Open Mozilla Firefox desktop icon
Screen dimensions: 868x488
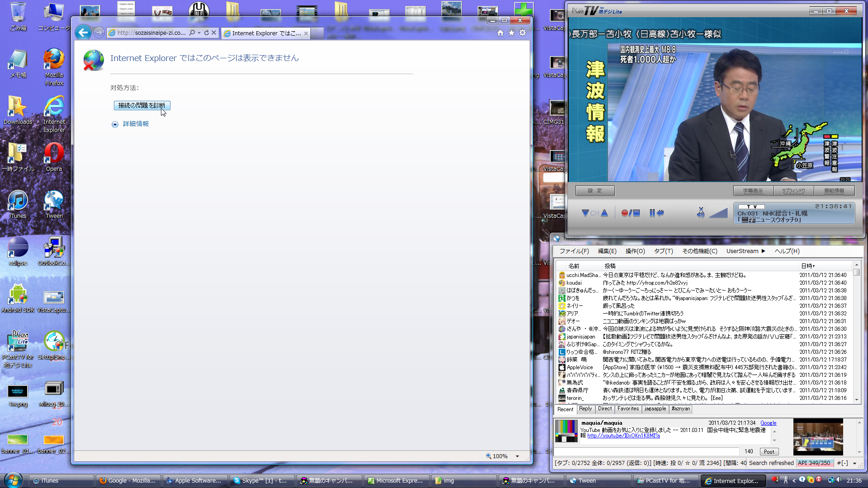coord(54,67)
